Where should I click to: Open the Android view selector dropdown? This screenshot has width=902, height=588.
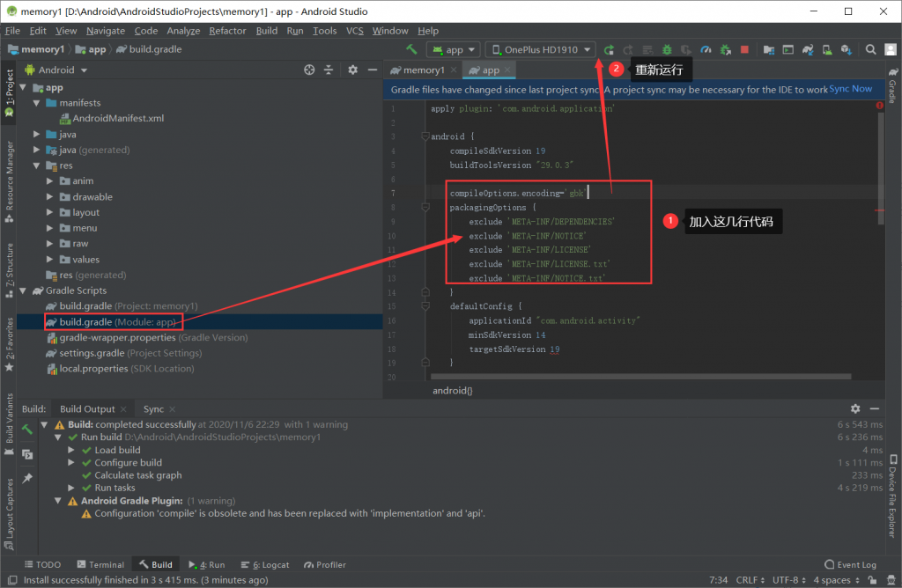tap(56, 70)
